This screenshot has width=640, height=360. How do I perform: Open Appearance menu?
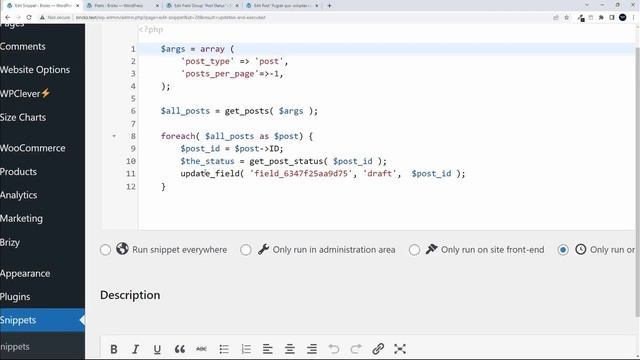[x=25, y=273]
